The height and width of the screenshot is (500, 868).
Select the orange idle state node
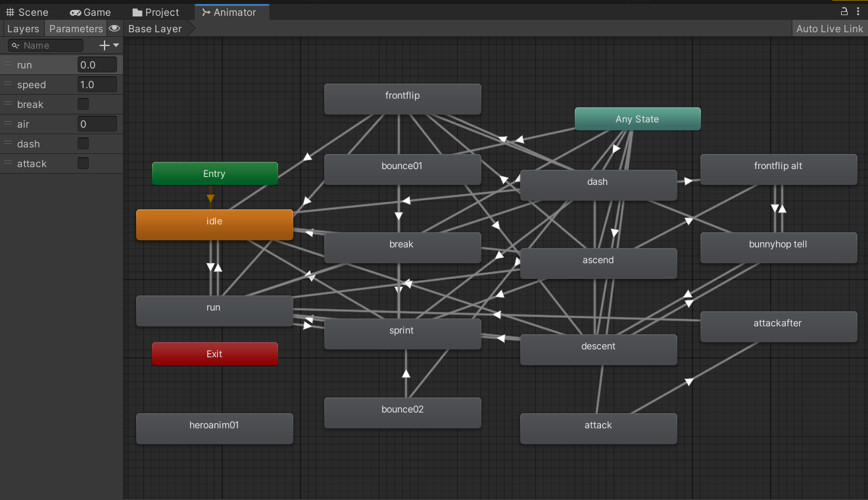tap(214, 224)
